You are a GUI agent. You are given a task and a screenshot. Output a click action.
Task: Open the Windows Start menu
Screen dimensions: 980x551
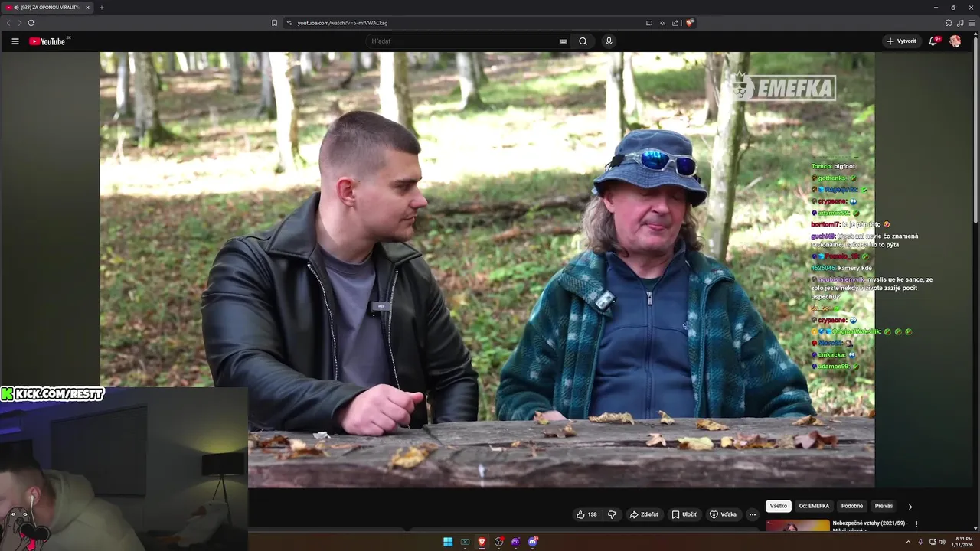pyautogui.click(x=448, y=542)
